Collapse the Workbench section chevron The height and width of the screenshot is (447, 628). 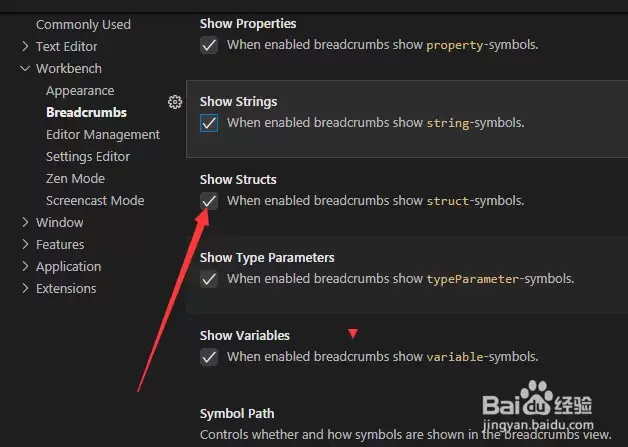click(25, 68)
